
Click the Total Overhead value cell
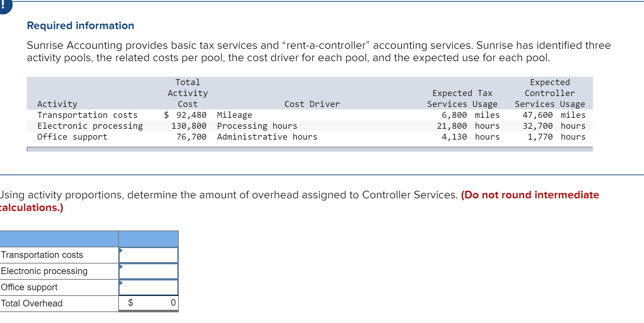(149, 303)
